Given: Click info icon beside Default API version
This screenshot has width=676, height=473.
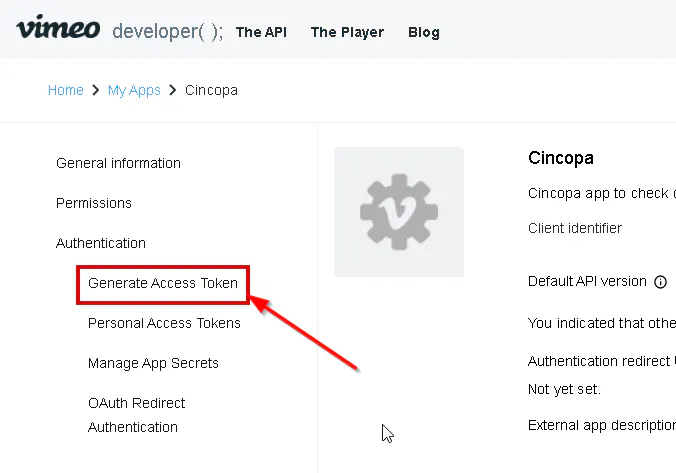Looking at the screenshot, I should (660, 282).
